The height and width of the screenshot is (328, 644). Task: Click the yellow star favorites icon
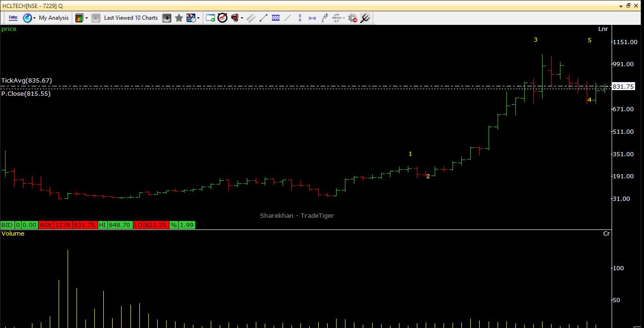point(179,18)
